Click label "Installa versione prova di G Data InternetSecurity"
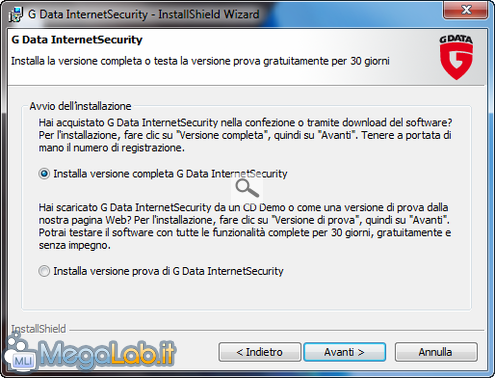 [168, 271]
